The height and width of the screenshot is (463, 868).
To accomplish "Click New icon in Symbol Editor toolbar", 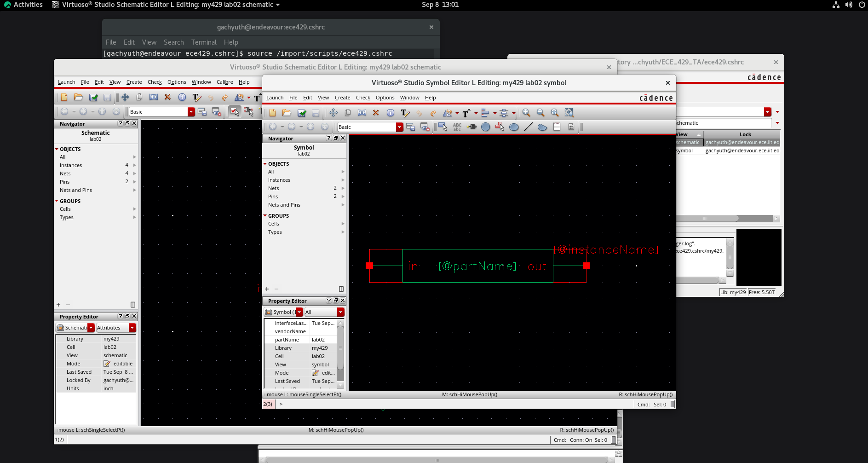I will (273, 113).
